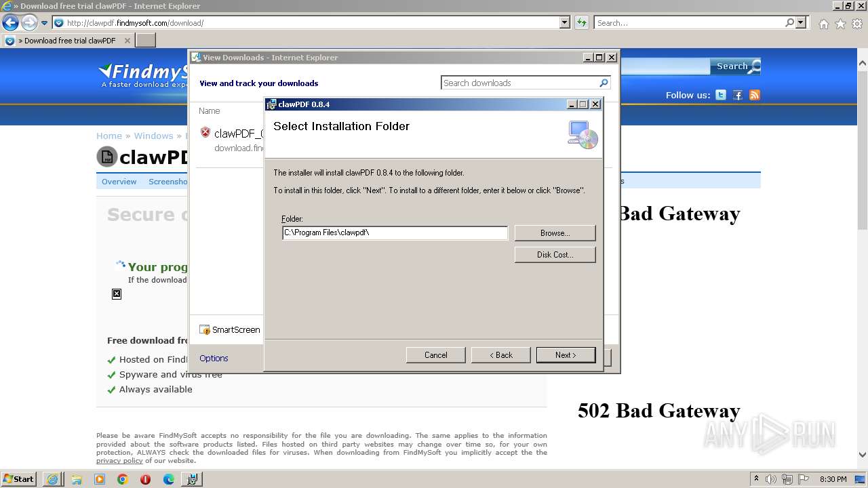868x488 pixels.
Task: Open Microsoft Edge taskbar icon
Action: (169, 479)
